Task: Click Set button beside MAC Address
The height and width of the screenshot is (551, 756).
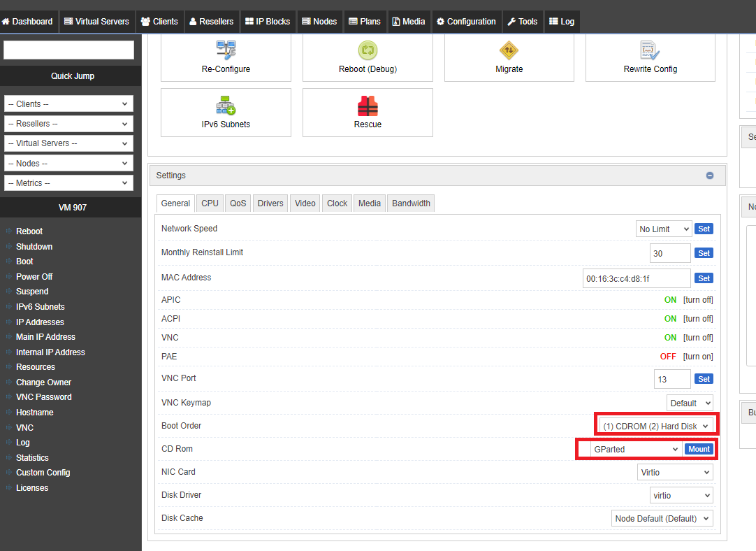Action: [704, 278]
